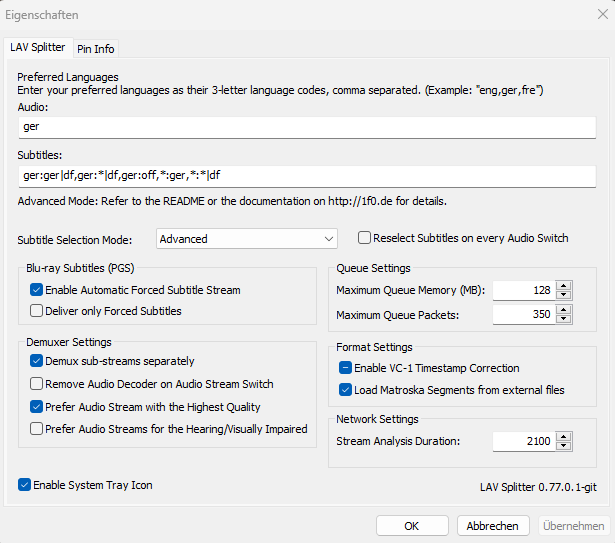Decrease Stream Analysis Duration with down arrow

tap(564, 444)
